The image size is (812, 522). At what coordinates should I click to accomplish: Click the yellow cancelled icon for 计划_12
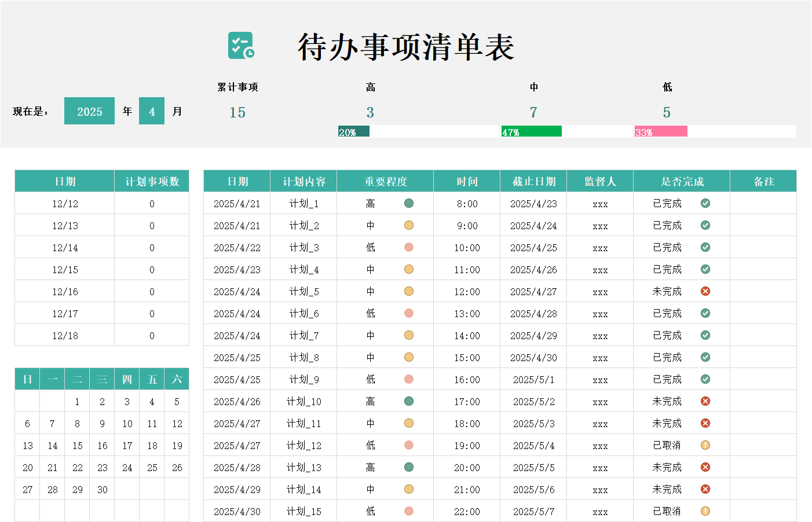pos(705,445)
